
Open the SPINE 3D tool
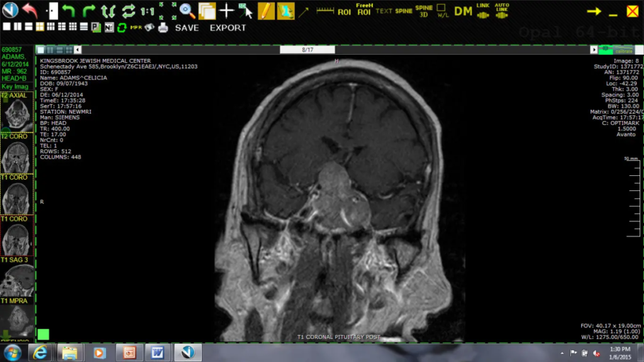click(x=423, y=11)
